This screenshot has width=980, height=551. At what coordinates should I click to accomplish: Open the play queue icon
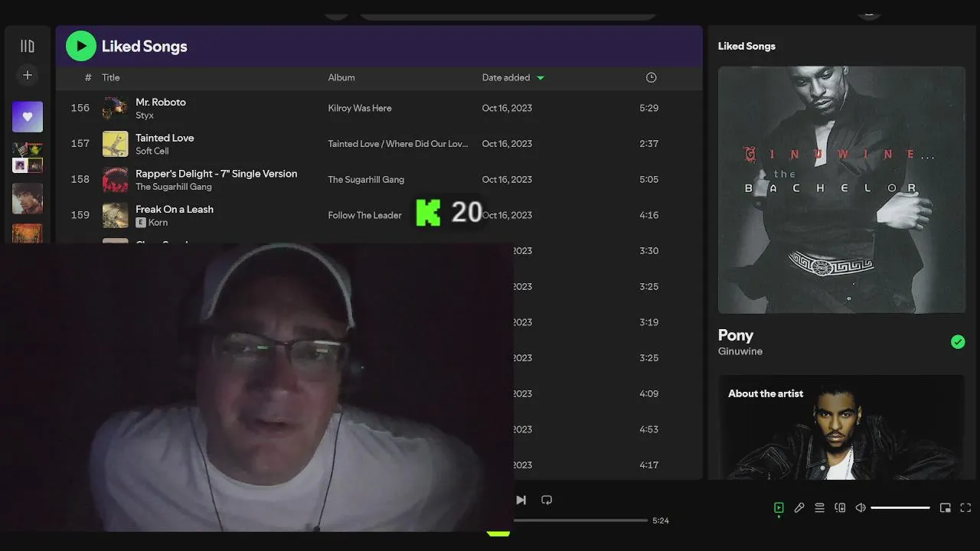tap(819, 507)
